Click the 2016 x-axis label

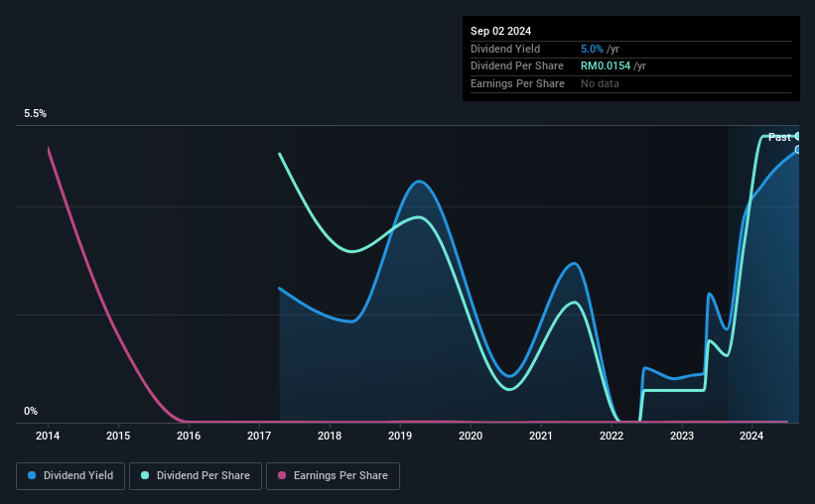coord(189,436)
